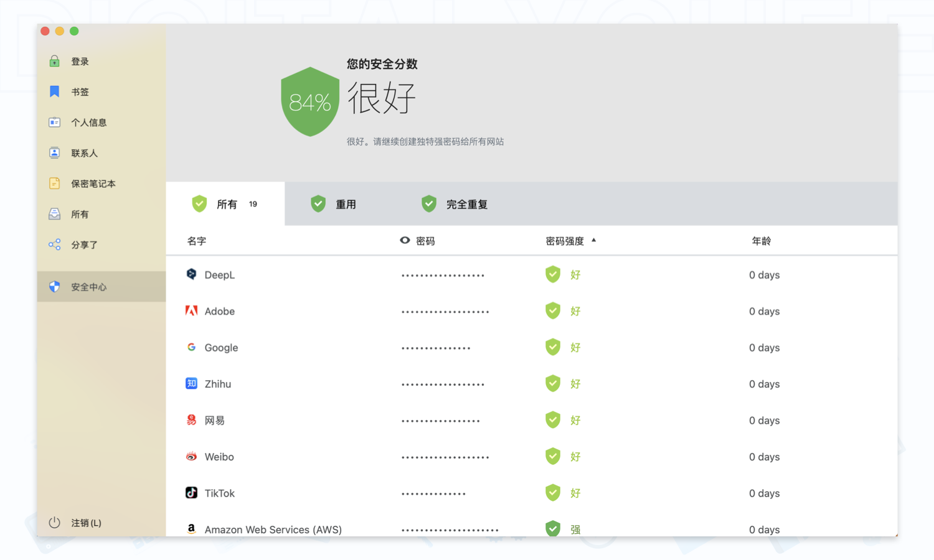Select the Zhihu entry name
Viewport: 934px width, 560px height.
[217, 384]
